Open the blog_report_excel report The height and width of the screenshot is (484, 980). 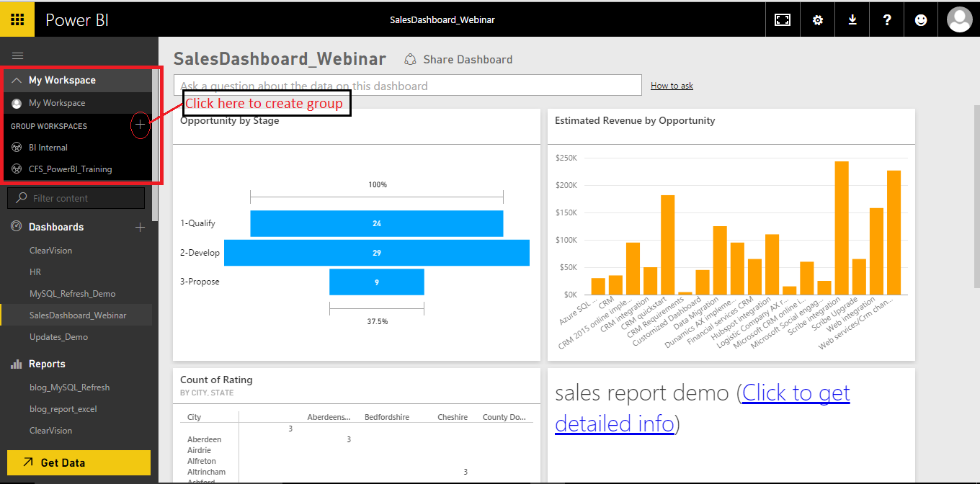pos(63,408)
